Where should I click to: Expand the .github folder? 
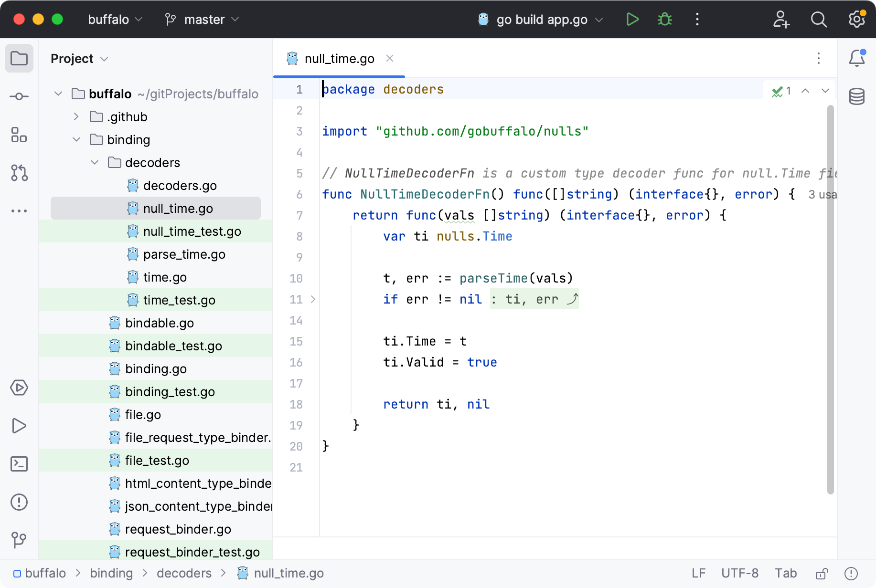tap(76, 117)
